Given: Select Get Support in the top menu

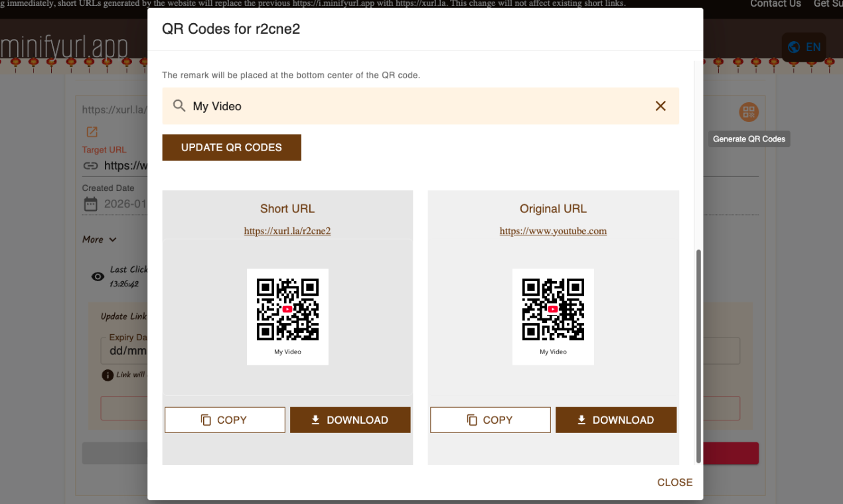Looking at the screenshot, I should tap(827, 5).
